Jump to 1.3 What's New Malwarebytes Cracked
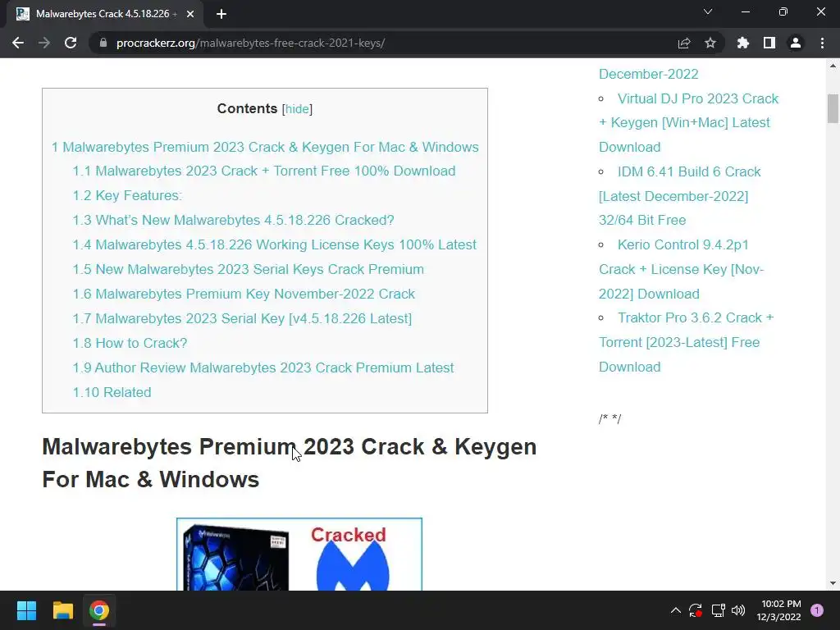The image size is (840, 630). (233, 220)
